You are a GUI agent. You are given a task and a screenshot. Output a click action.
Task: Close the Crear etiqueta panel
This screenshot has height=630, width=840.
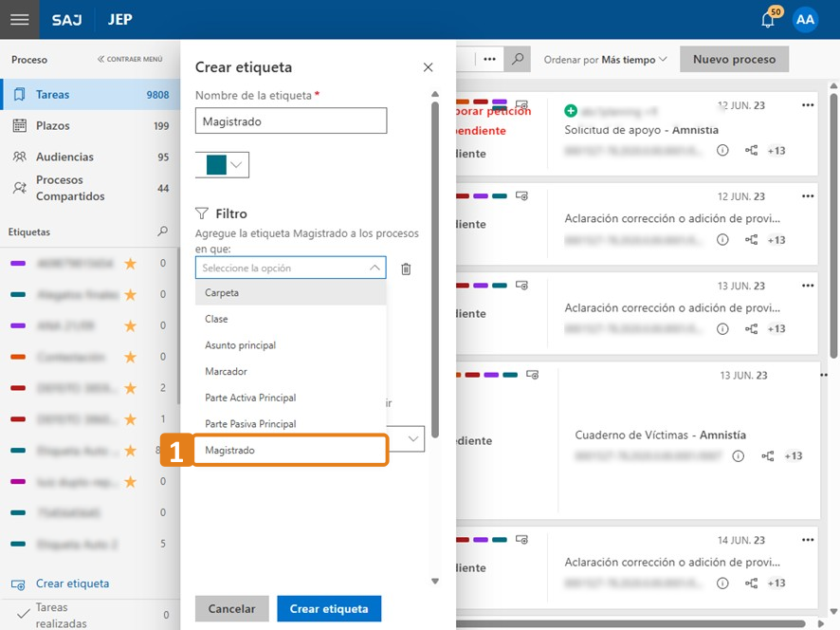pos(428,67)
